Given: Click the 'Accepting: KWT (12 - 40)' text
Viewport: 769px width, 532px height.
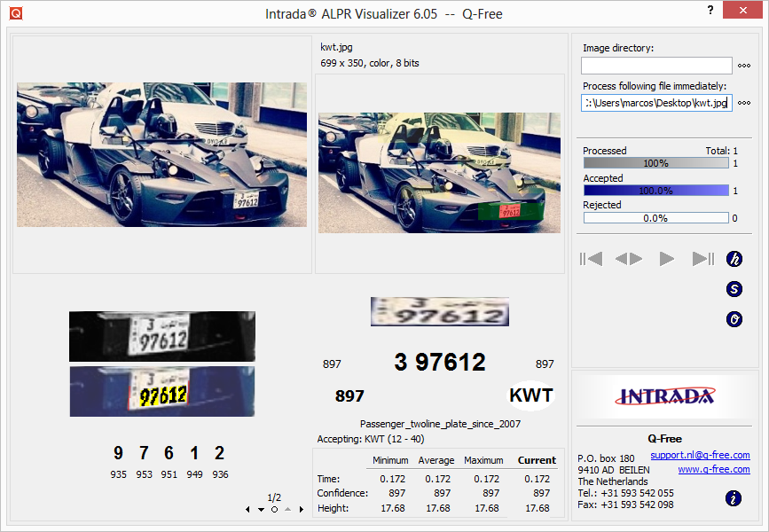Looking at the screenshot, I should click(371, 439).
